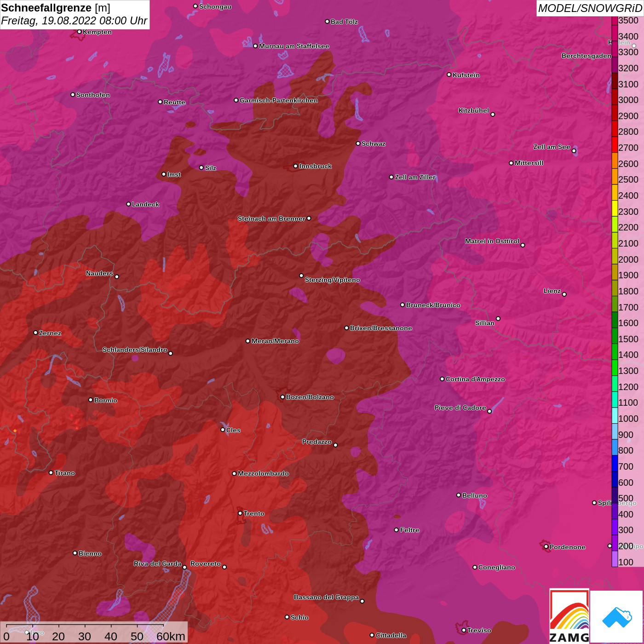Click the 'MODEL/SNOWGRiD' label
The width and height of the screenshot is (644, 644).
[590, 8]
